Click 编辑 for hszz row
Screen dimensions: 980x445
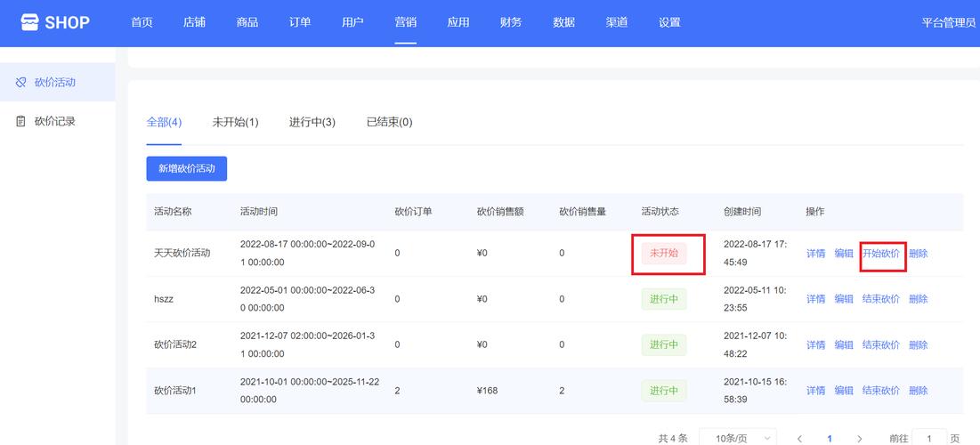click(x=844, y=299)
